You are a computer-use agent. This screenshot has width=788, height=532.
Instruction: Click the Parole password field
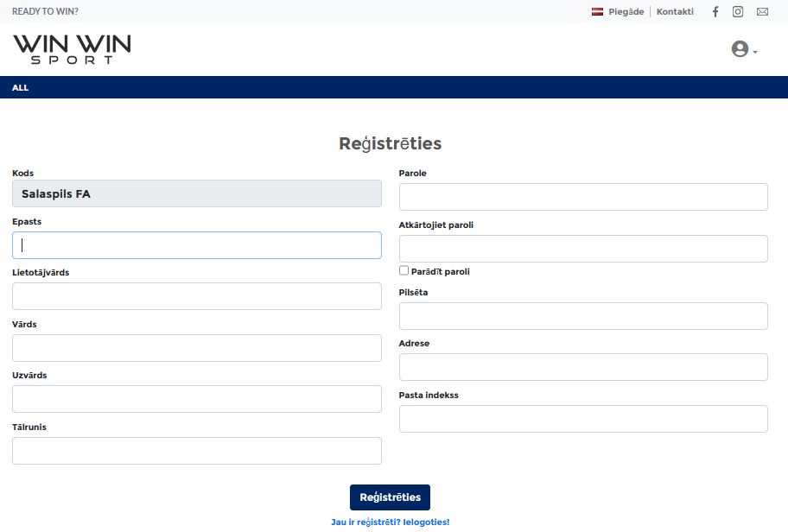(583, 197)
